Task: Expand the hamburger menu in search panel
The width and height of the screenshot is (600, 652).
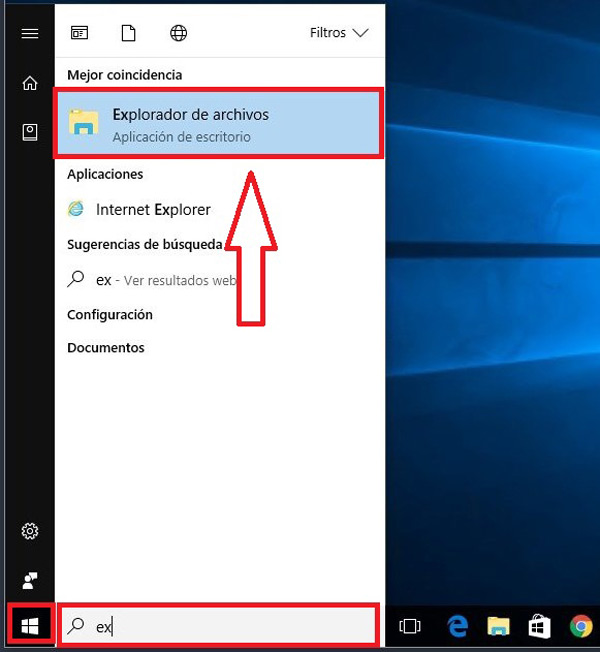Action: click(x=29, y=33)
